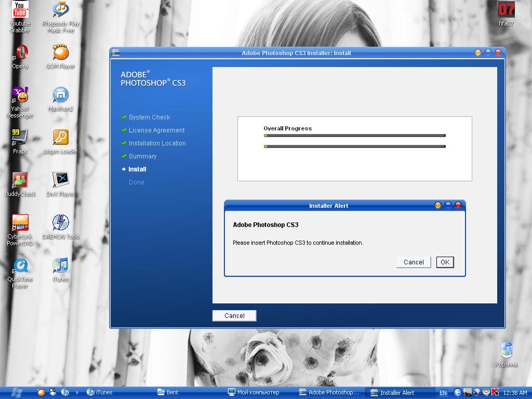Close the Installer Alert with red button
The width and height of the screenshot is (532, 399).
458,205
